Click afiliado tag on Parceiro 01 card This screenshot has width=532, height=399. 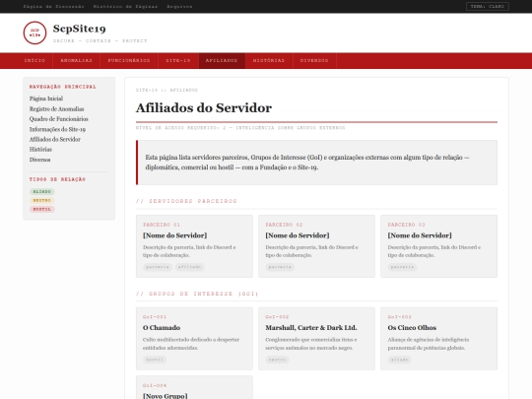[190, 267]
